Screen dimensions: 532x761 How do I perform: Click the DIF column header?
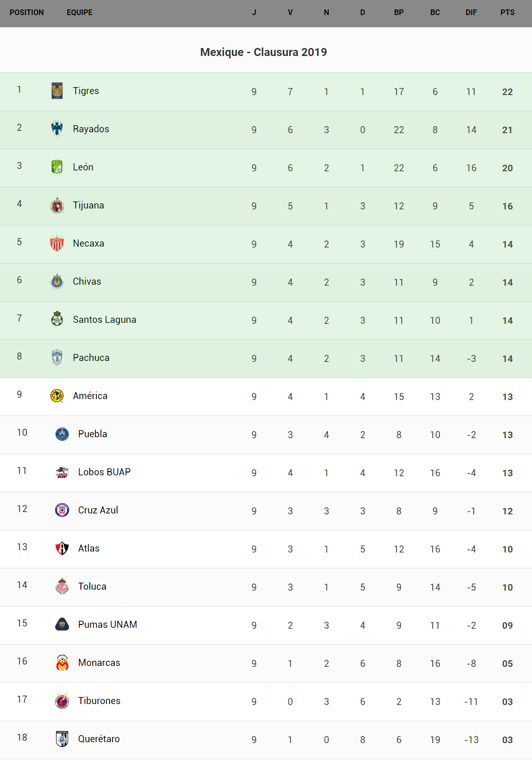[471, 13]
